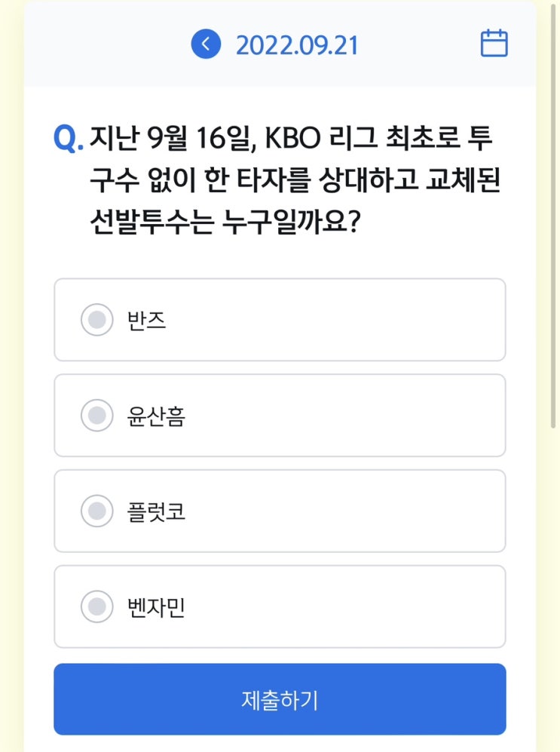Choose the 윤산흠 radio option

click(96, 416)
